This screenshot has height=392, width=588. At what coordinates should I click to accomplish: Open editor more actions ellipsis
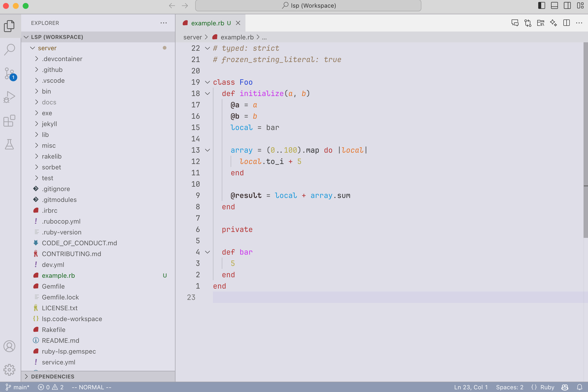579,23
